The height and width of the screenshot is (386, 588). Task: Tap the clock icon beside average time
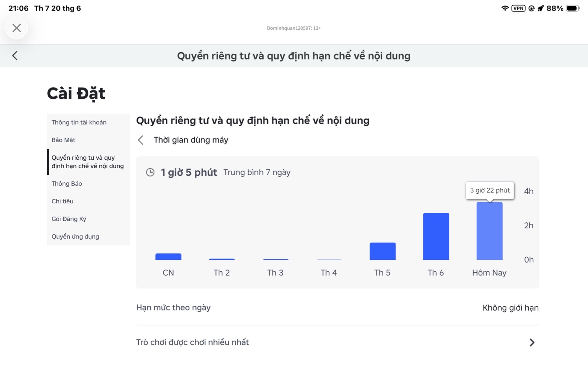150,172
